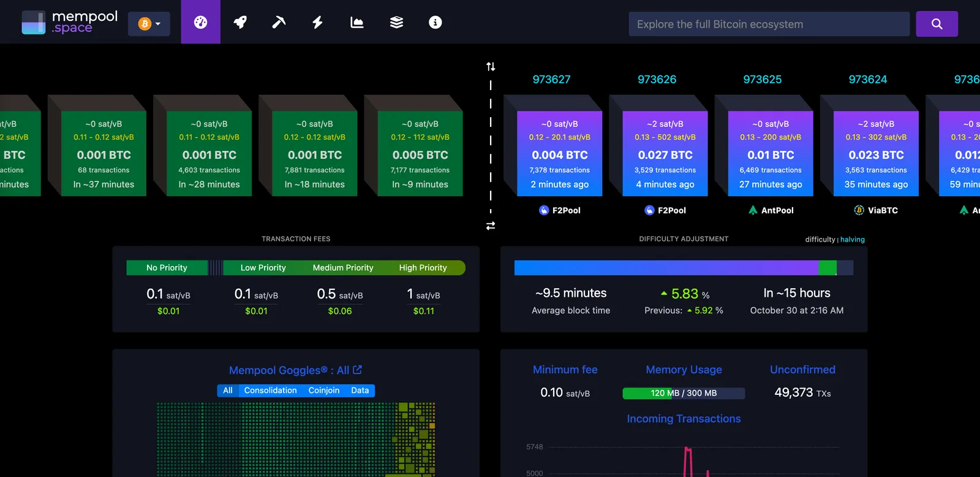Open the Lightning bolt icon
This screenshot has width=980, height=477.
[x=317, y=22]
